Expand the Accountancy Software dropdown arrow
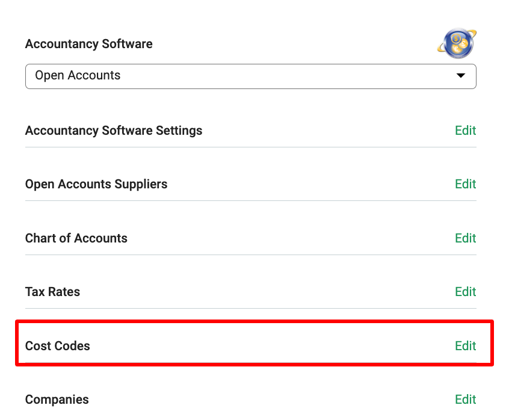Screen dimensions: 509x420 point(461,76)
